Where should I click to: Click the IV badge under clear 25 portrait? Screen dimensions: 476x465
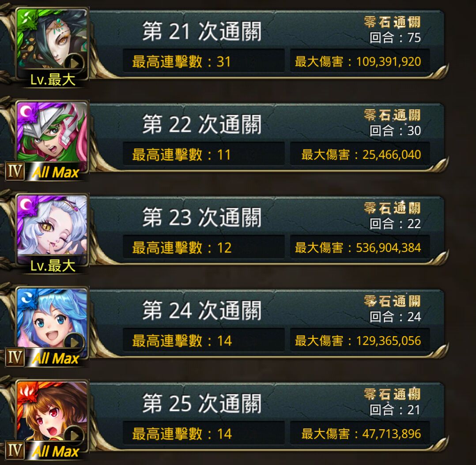[x=15, y=450]
